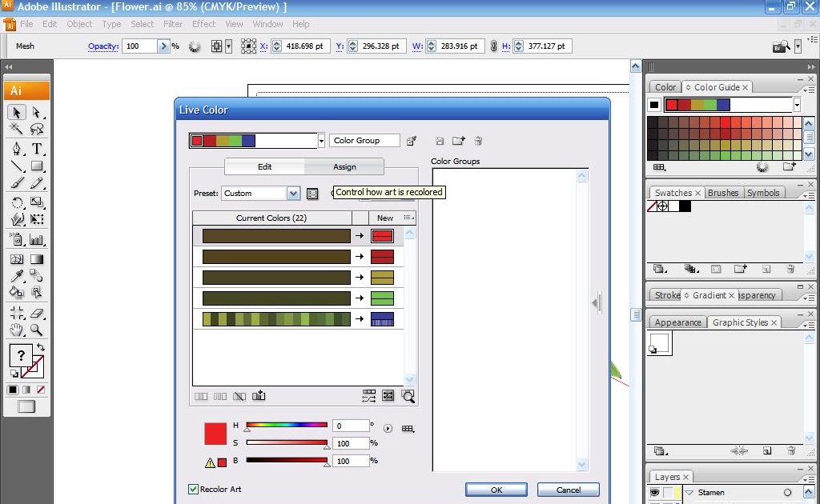Select the Selection (black arrow) tool

coord(16,112)
